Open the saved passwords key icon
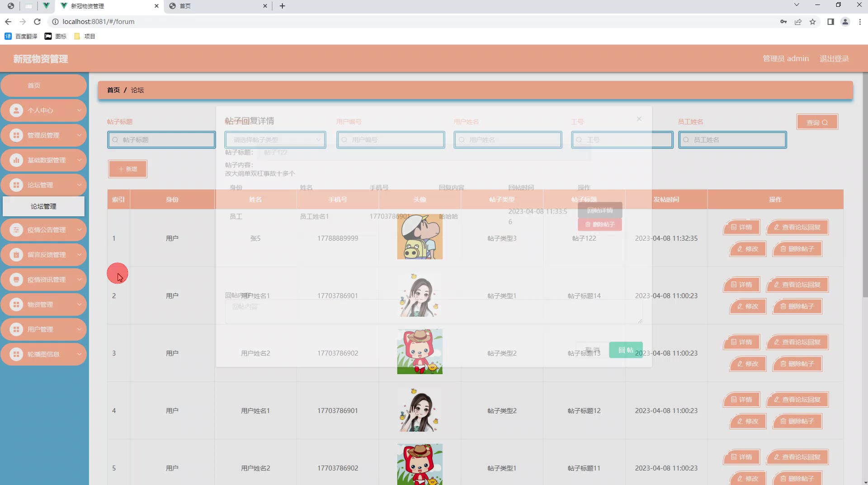Viewport: 868px width, 485px height. [x=783, y=22]
